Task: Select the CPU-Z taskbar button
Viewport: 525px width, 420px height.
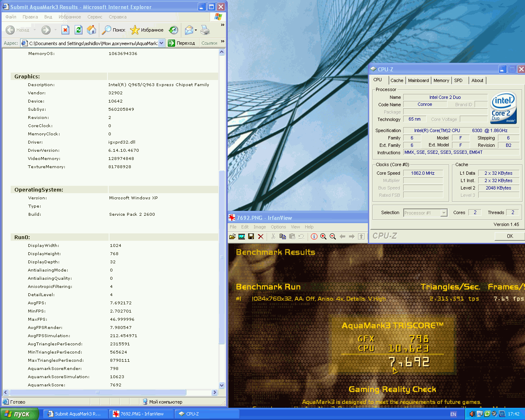Action: (x=206, y=414)
